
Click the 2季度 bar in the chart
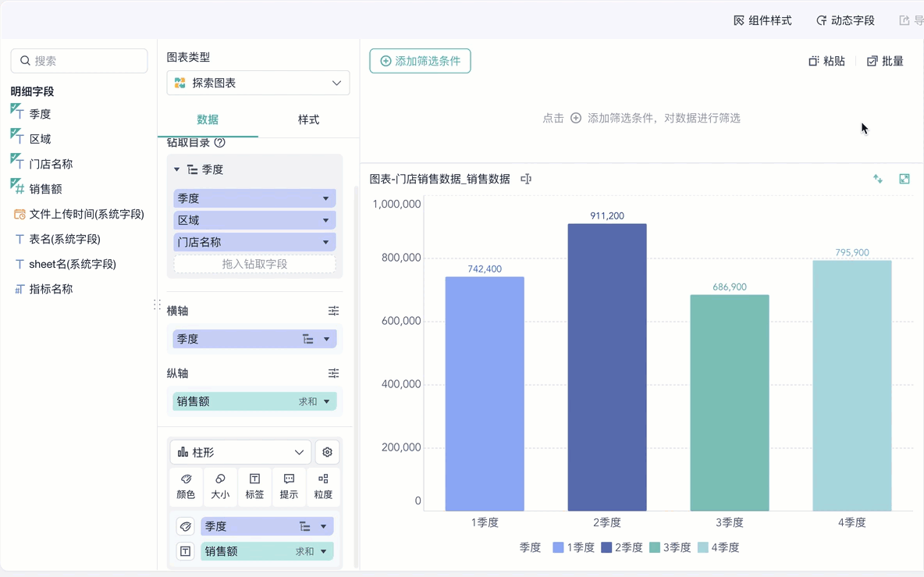click(x=607, y=367)
